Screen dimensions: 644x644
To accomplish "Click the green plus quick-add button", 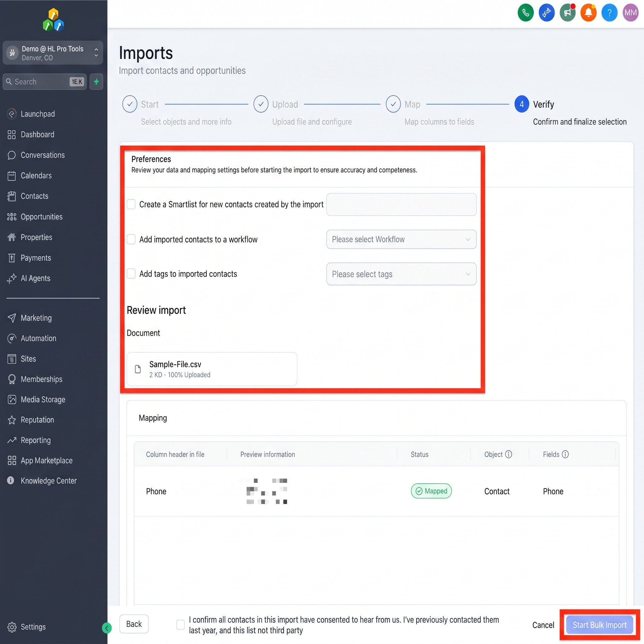I will 96,82.
